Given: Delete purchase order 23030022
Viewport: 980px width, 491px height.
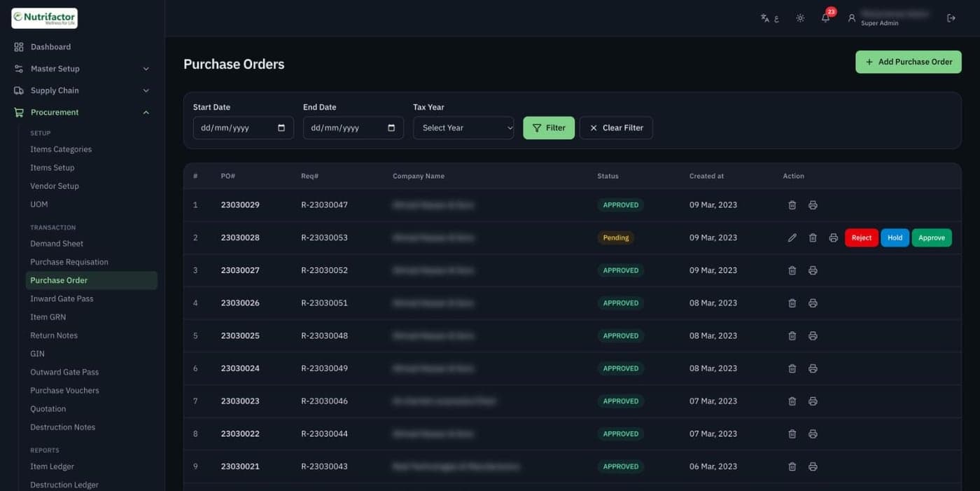Looking at the screenshot, I should [792, 434].
